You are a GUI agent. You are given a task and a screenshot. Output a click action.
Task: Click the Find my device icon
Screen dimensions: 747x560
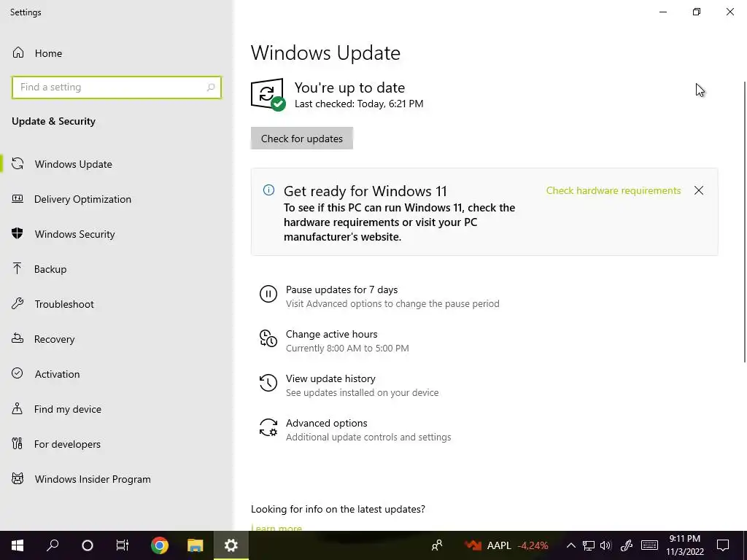click(18, 408)
